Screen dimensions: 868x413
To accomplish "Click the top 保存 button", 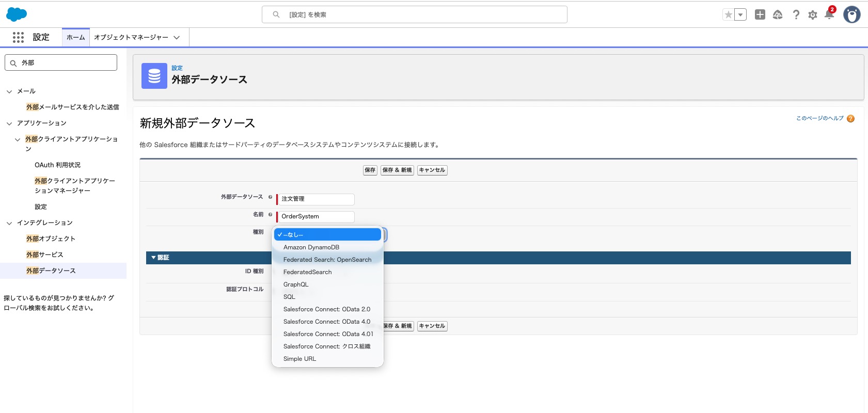I will [370, 170].
